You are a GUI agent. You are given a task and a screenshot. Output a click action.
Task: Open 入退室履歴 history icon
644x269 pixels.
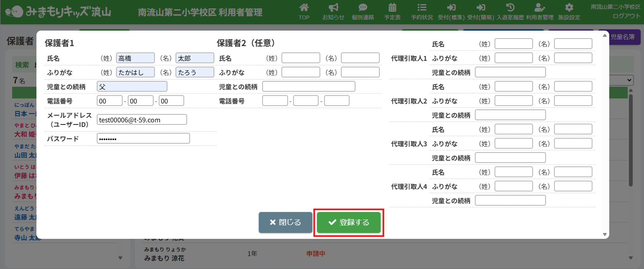click(x=510, y=8)
